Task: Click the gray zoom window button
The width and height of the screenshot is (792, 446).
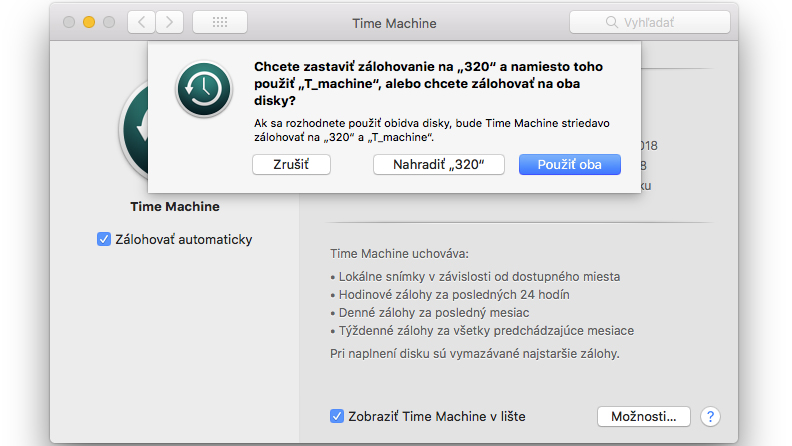Action: tap(109, 22)
